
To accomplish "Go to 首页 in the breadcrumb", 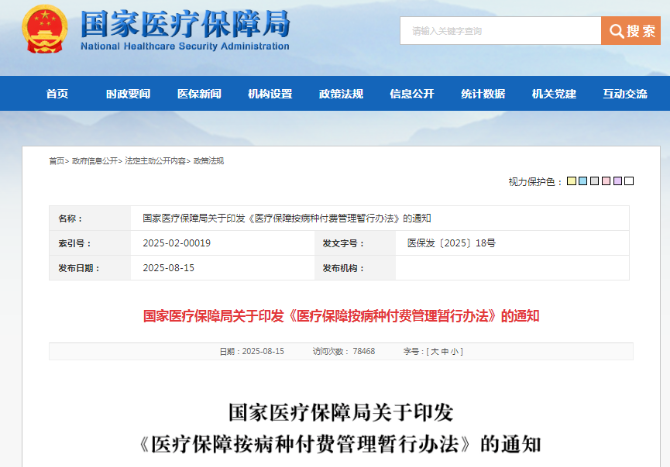I will [56, 161].
